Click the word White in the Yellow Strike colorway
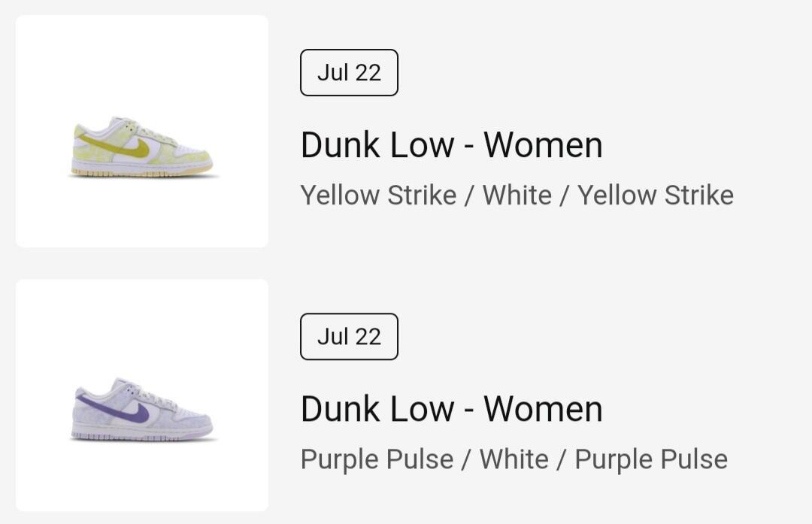 [x=517, y=195]
